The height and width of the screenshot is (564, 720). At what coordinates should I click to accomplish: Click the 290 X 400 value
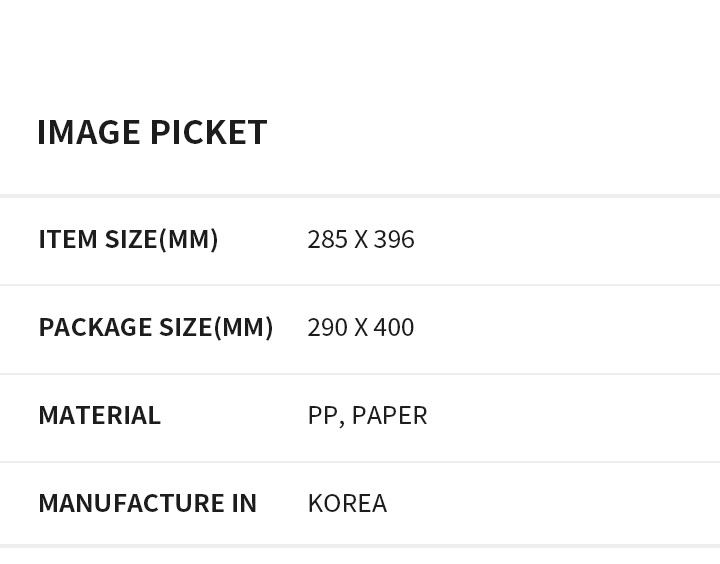click(361, 327)
